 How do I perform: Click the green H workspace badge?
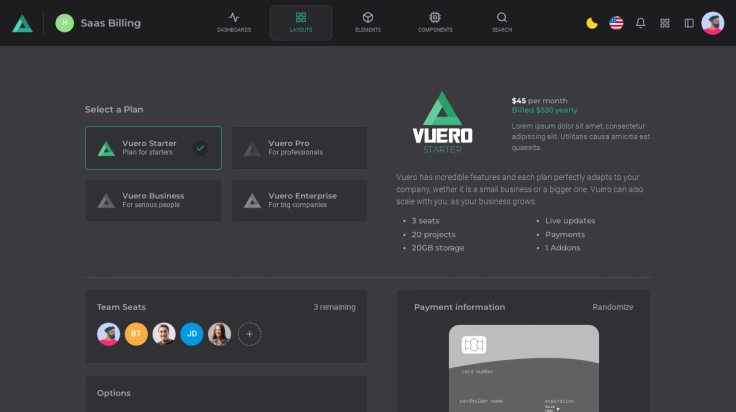click(65, 23)
